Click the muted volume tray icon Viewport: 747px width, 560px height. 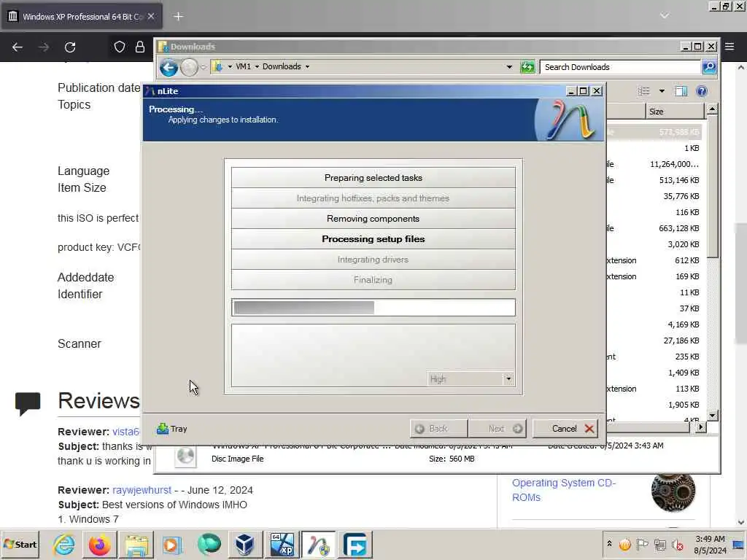point(677,544)
